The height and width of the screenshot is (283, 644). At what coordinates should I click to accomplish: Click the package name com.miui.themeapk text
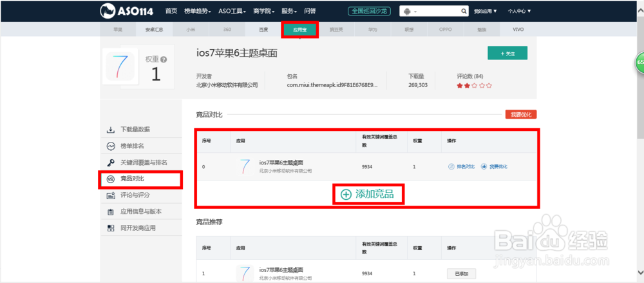[x=332, y=85]
